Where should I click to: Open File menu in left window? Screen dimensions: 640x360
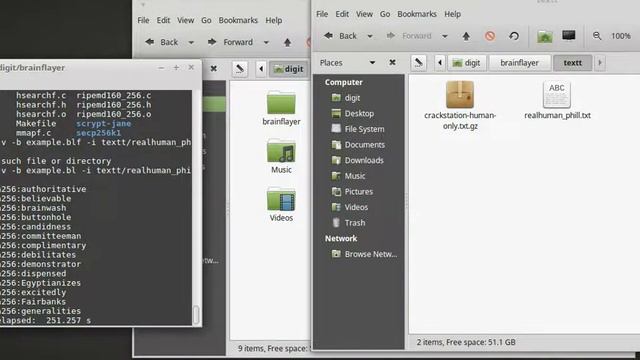pos(143,20)
